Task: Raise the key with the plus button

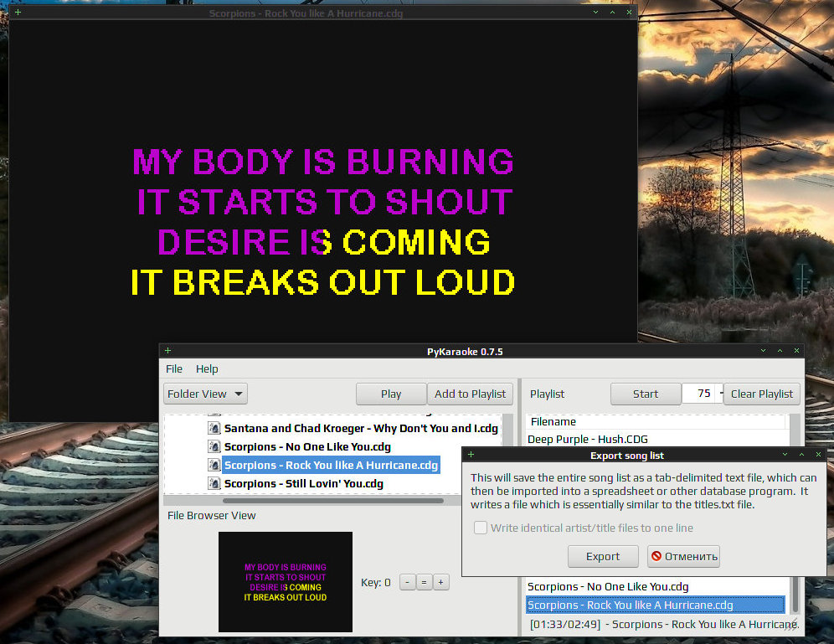Action: 441,582
